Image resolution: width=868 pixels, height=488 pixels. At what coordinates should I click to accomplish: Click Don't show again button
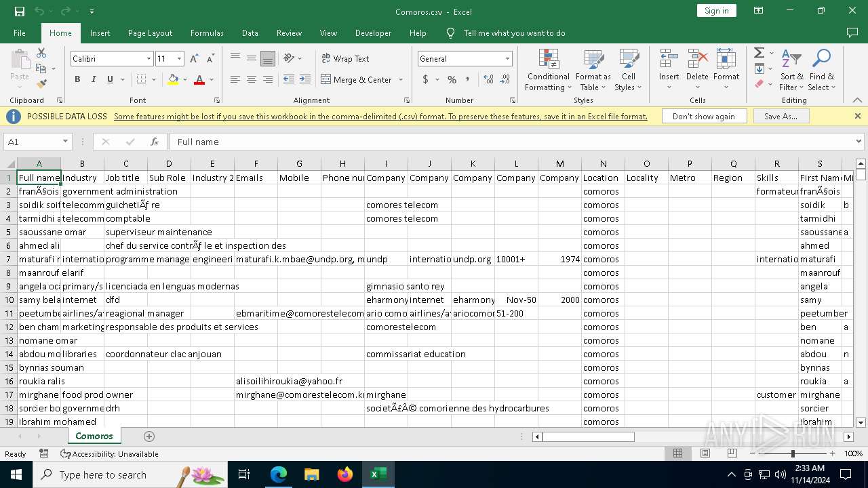(x=704, y=117)
